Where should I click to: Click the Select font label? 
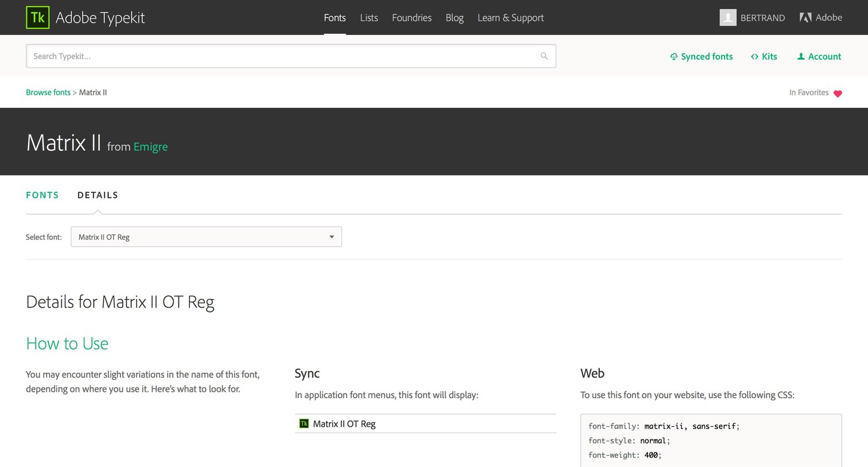44,237
